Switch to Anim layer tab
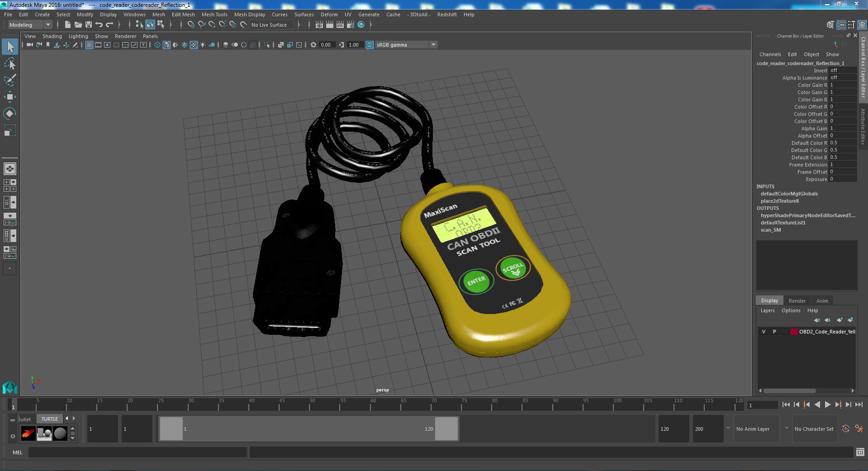Image resolution: width=868 pixels, height=471 pixels. (822, 301)
